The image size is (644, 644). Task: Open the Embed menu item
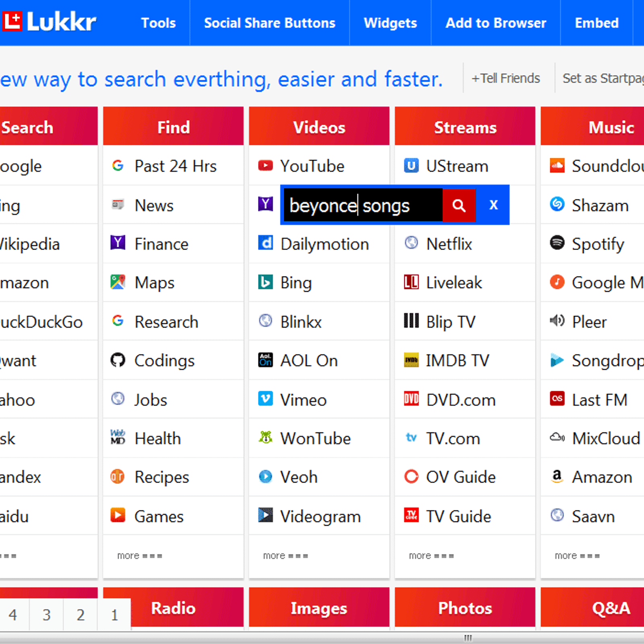coord(597,23)
